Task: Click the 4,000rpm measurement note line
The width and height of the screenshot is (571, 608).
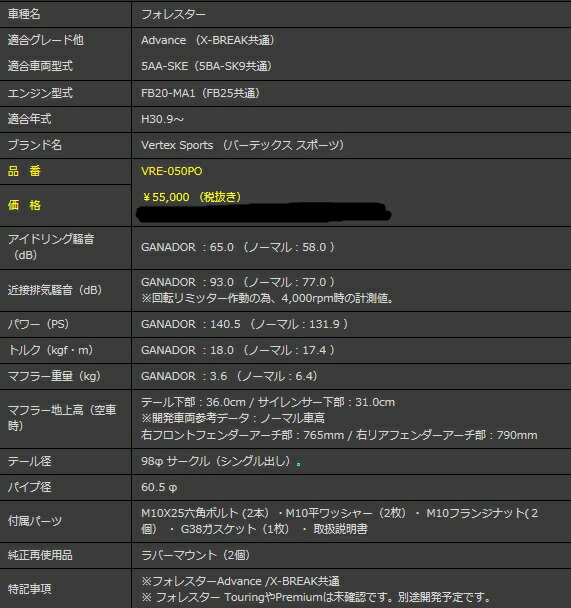Action: 267,298
